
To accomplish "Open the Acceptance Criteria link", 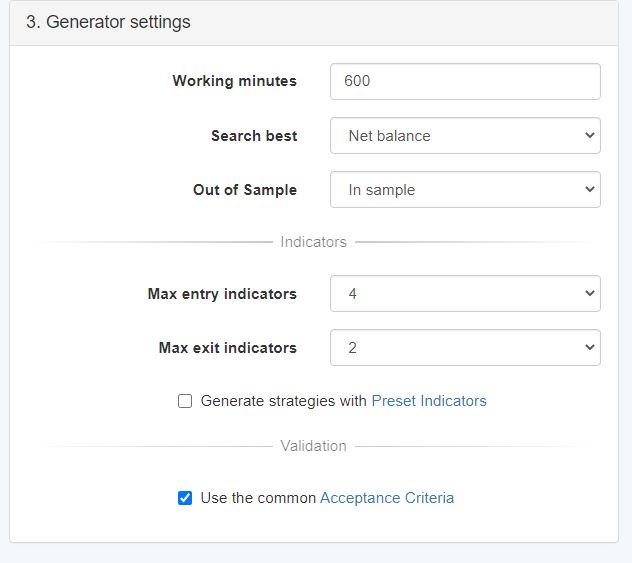I will pyautogui.click(x=387, y=498).
